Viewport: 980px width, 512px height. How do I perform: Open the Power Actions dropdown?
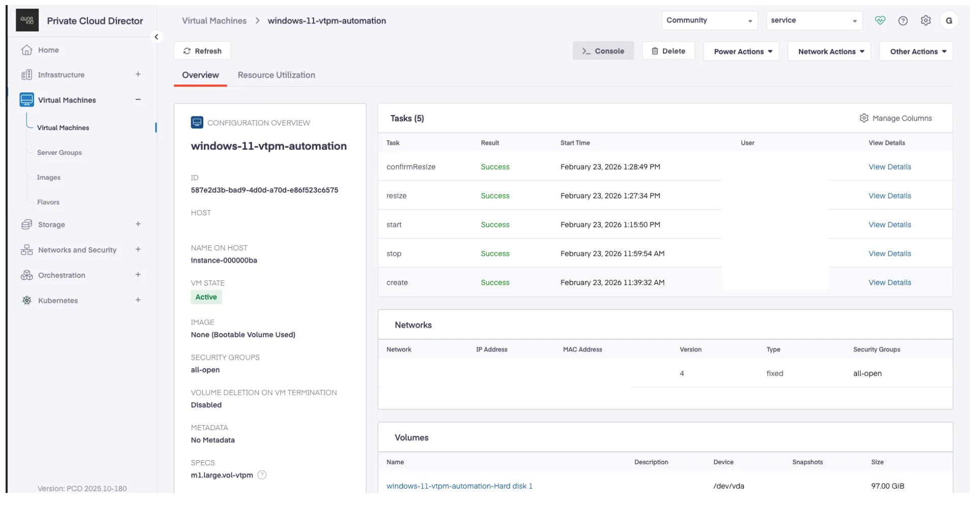point(741,51)
